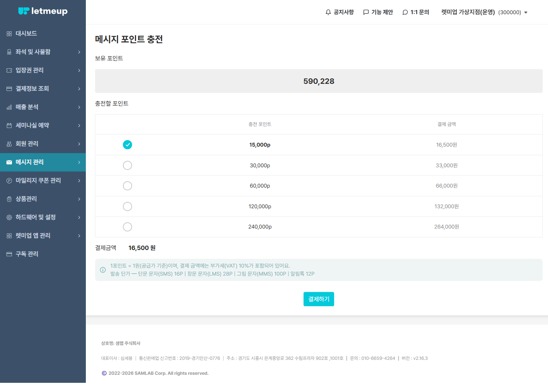This screenshot has height=392, width=548.
Task: Select the 240,000p charge option
Action: pyautogui.click(x=128, y=227)
